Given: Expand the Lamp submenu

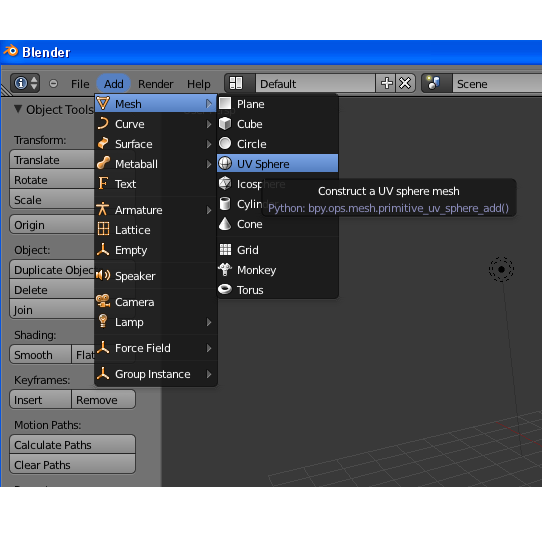Looking at the screenshot, I should (x=156, y=322).
